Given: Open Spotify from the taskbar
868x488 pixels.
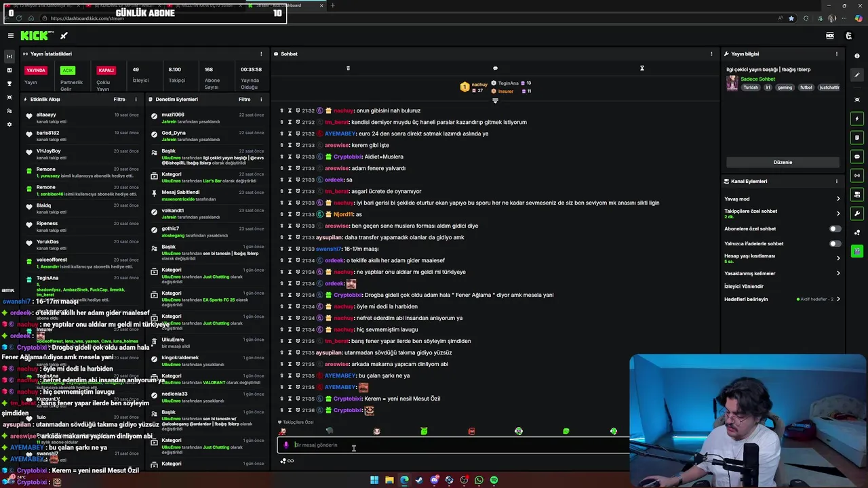Looking at the screenshot, I should 494,480.
